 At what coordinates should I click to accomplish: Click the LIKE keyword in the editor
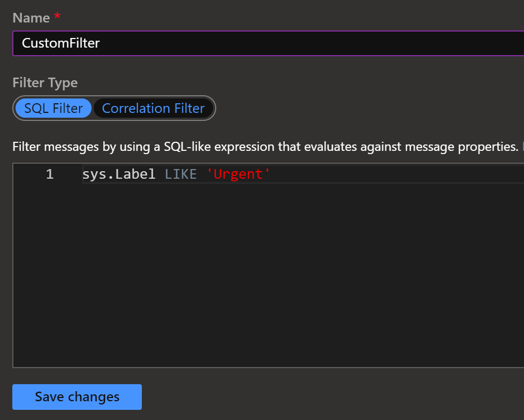point(181,174)
